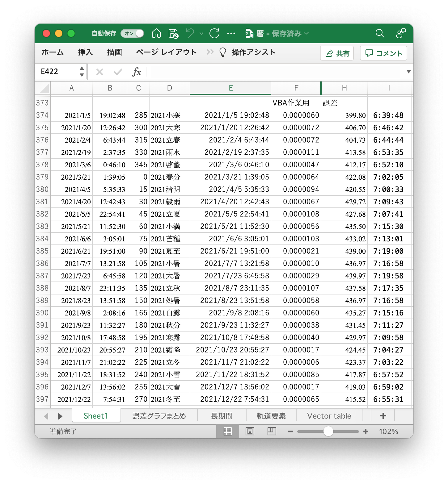Viewport: 448px width, 484px height.
Task: Click the Excel file icon next to 暦
Action: point(249,33)
